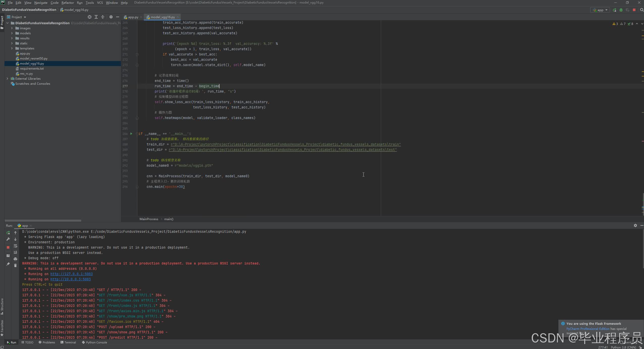Click the green run gutter arrow at line 286

(131, 134)
